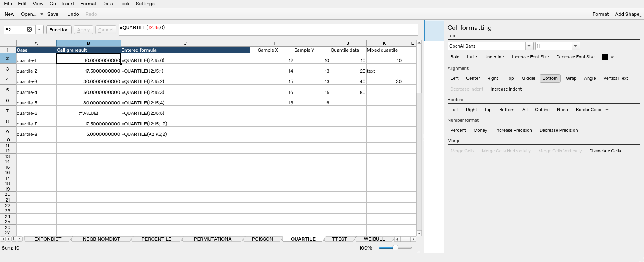The height and width of the screenshot is (262, 644).
Task: Click Increase Precision button
Action: pos(513,130)
